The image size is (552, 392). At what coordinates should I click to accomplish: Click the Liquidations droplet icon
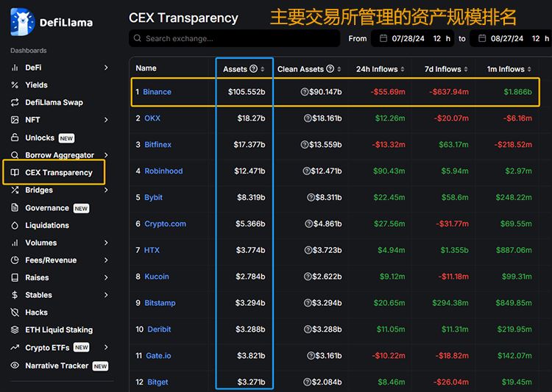(15, 225)
